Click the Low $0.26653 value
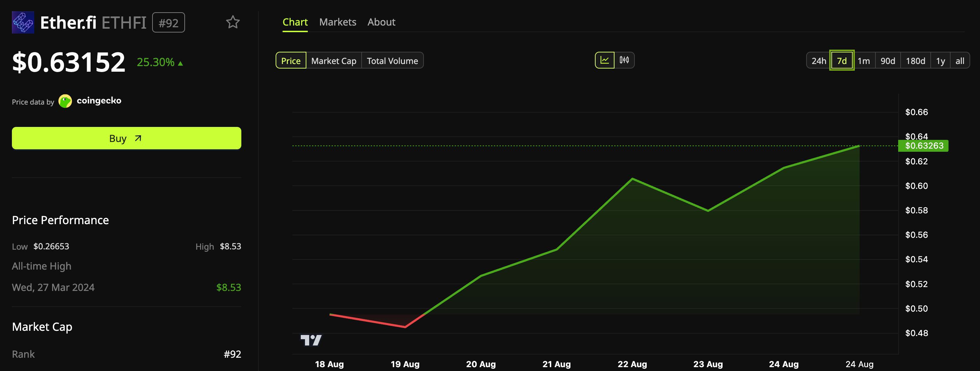 [51, 246]
